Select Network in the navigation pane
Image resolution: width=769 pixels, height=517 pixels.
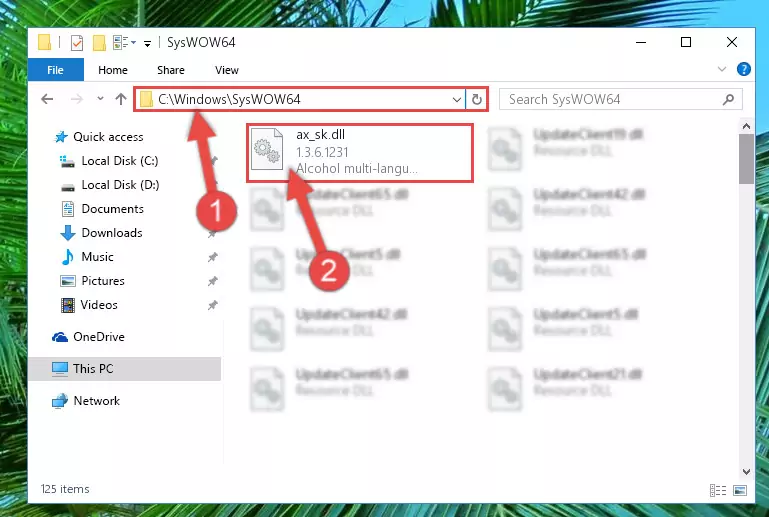[x=97, y=401]
